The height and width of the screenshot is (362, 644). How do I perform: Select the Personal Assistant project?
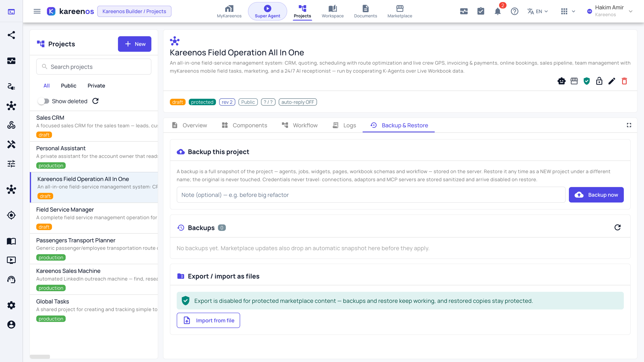tap(94, 157)
